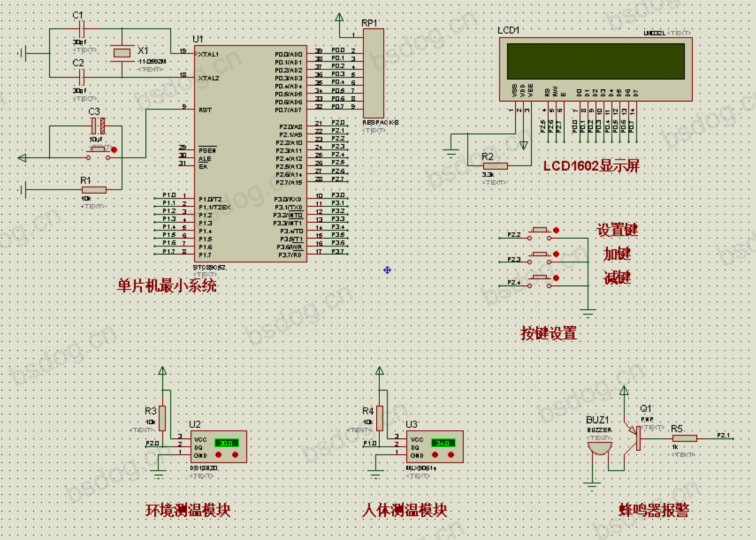This screenshot has width=756, height=540.
Task: Click the XTAL1 pin label on U1
Action: [209, 54]
